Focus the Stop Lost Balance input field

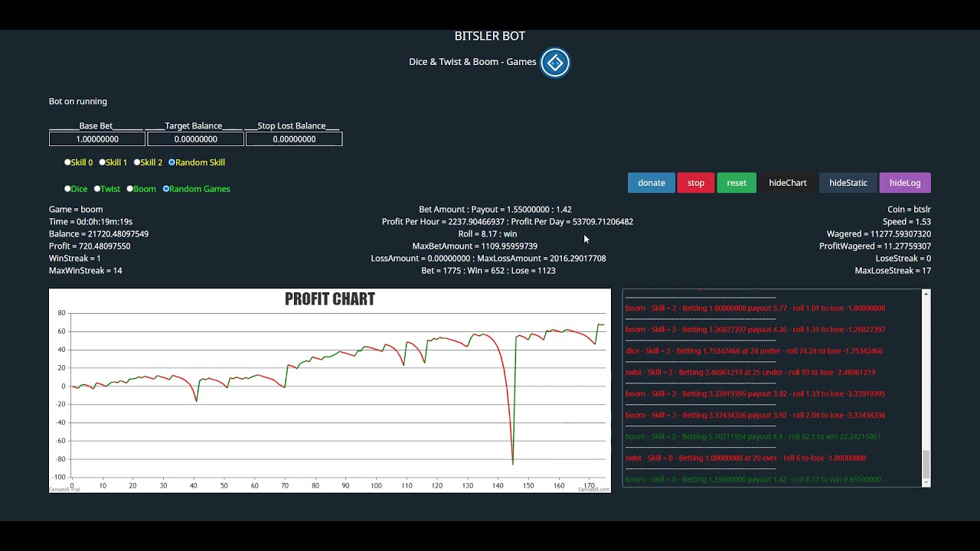294,139
